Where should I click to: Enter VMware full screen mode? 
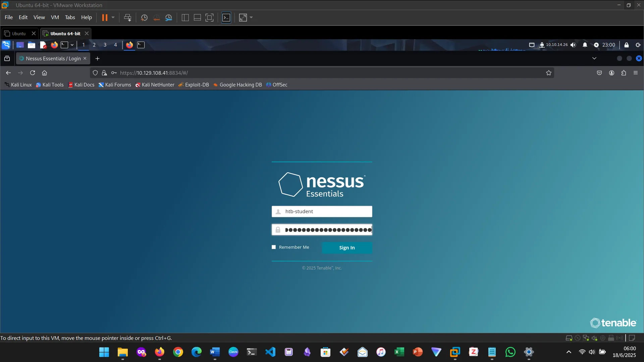(209, 18)
